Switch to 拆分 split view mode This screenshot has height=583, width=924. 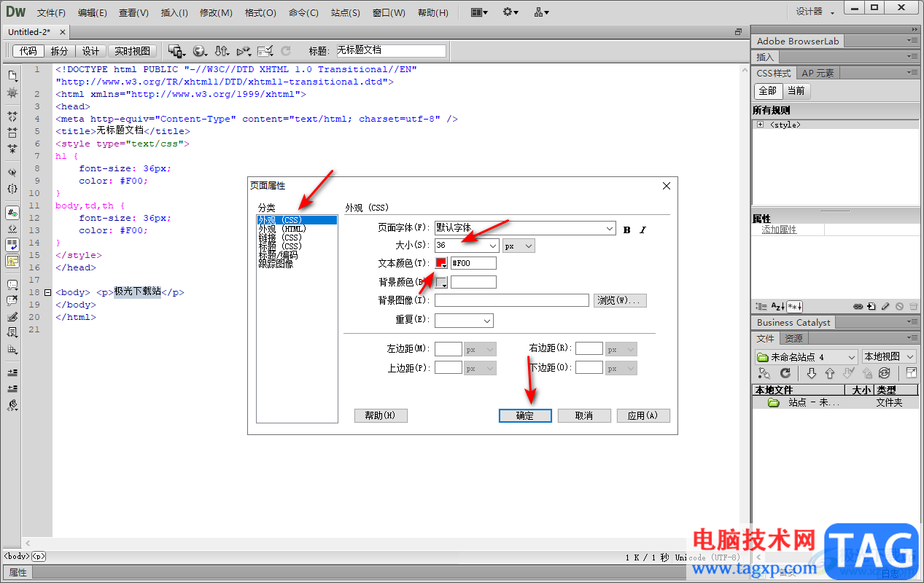pyautogui.click(x=59, y=51)
